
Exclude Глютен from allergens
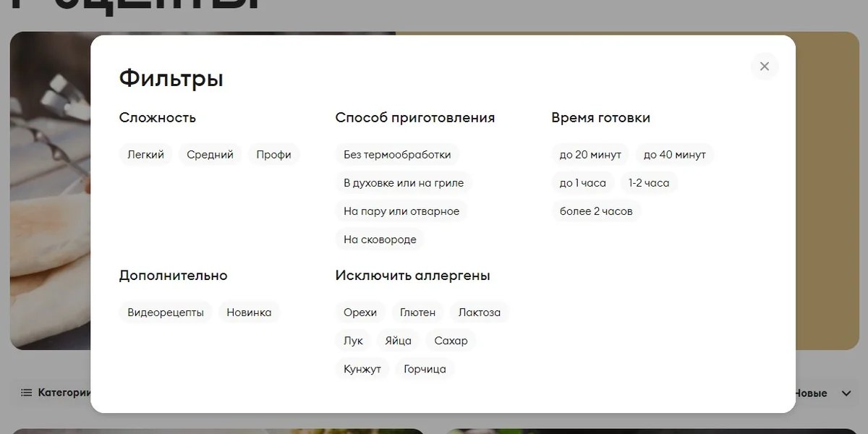pos(417,312)
